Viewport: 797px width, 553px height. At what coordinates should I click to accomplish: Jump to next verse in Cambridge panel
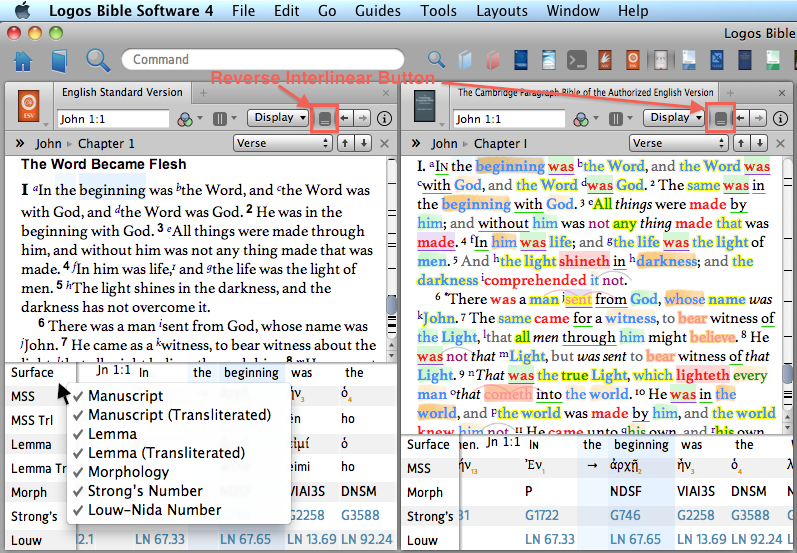point(759,143)
